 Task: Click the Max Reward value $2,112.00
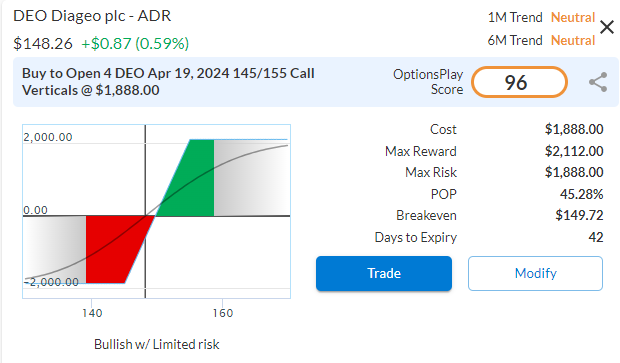[x=574, y=151]
